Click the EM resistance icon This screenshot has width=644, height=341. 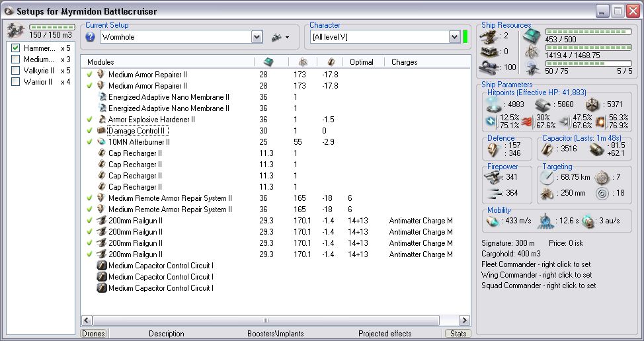click(491, 122)
